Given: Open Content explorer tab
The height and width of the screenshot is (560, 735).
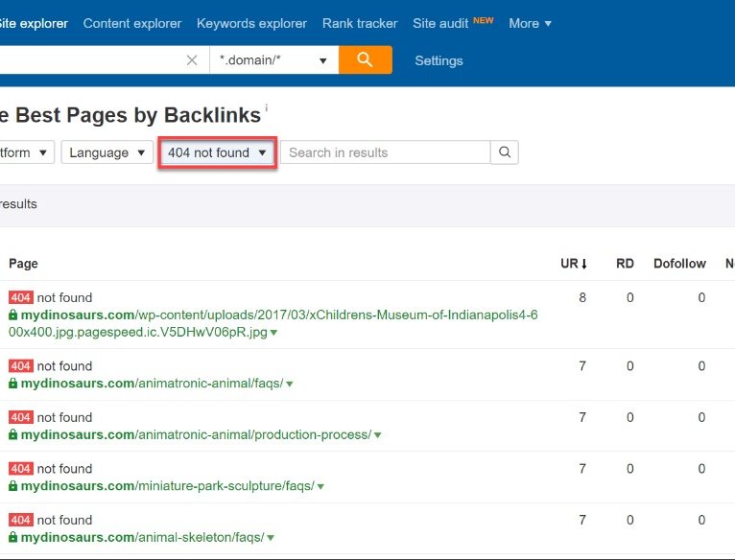Looking at the screenshot, I should (132, 23).
